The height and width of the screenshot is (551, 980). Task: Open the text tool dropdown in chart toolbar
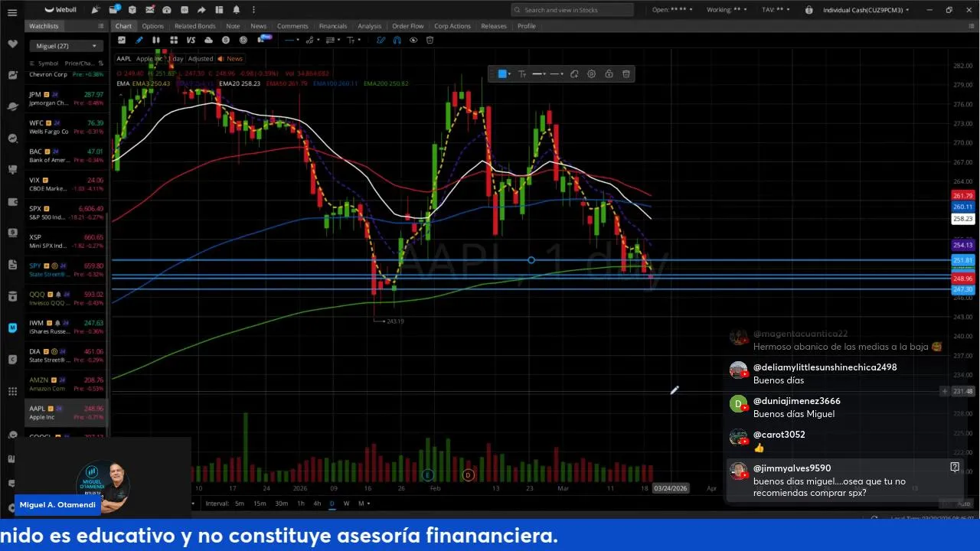359,40
